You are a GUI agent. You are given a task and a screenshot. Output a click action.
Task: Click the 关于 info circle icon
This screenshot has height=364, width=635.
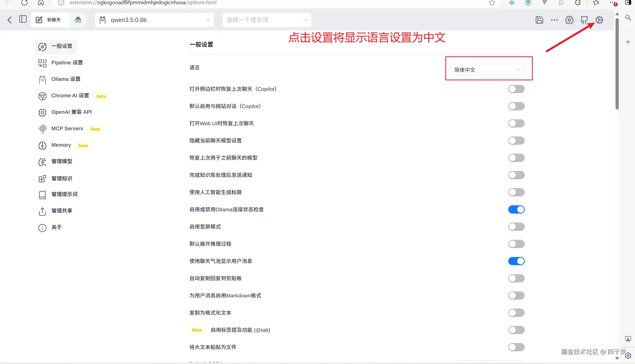pyautogui.click(x=42, y=228)
